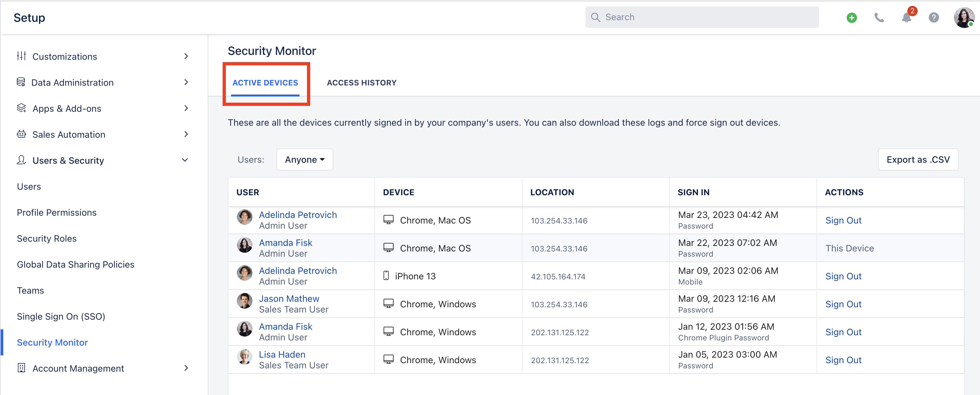
Task: Click the Users & Security person icon
Action: 21,160
